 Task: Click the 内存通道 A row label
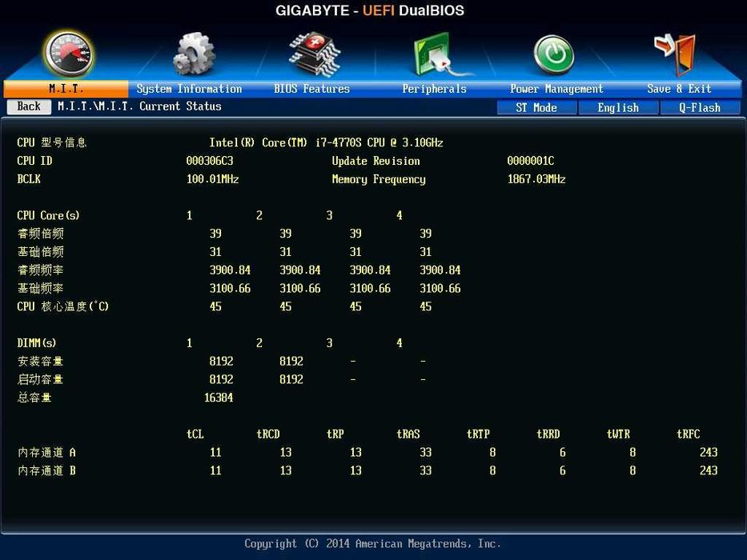pyautogui.click(x=46, y=452)
